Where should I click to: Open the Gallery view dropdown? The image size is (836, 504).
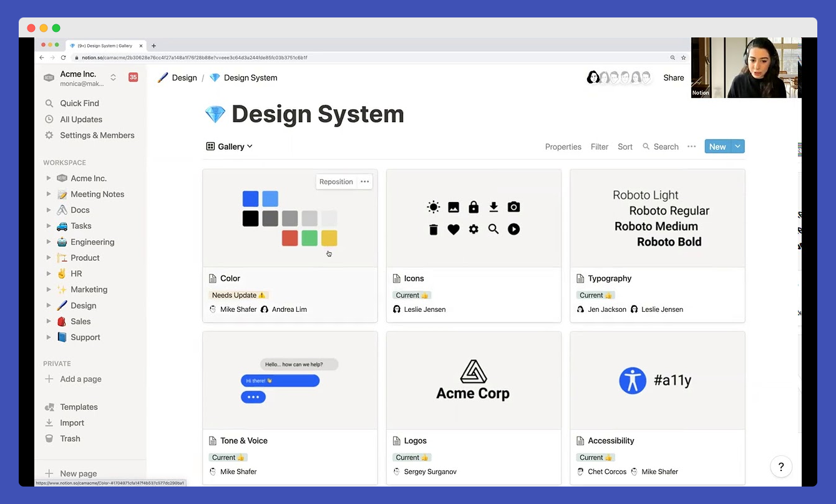(x=230, y=147)
